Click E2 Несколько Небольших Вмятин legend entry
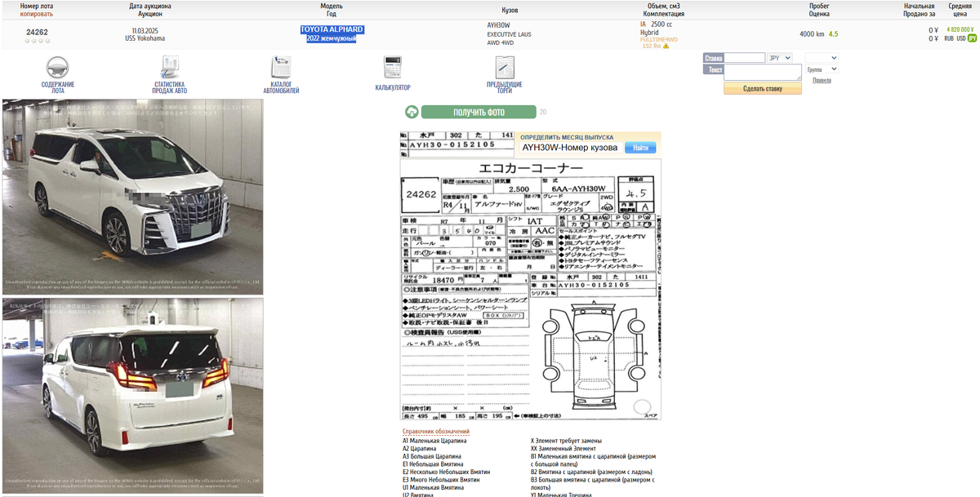The image size is (980, 497). [446, 472]
